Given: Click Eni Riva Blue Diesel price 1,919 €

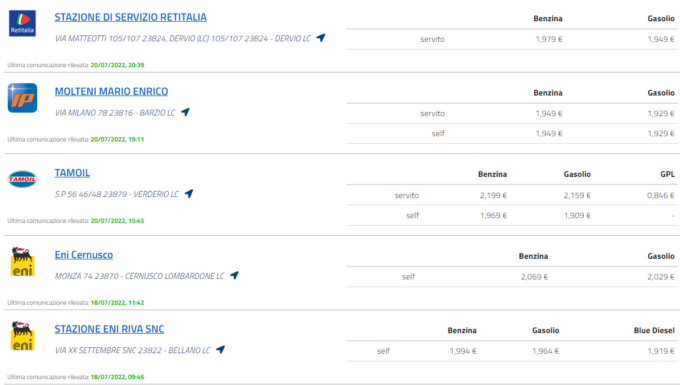Looking at the screenshot, I should pos(661,351).
